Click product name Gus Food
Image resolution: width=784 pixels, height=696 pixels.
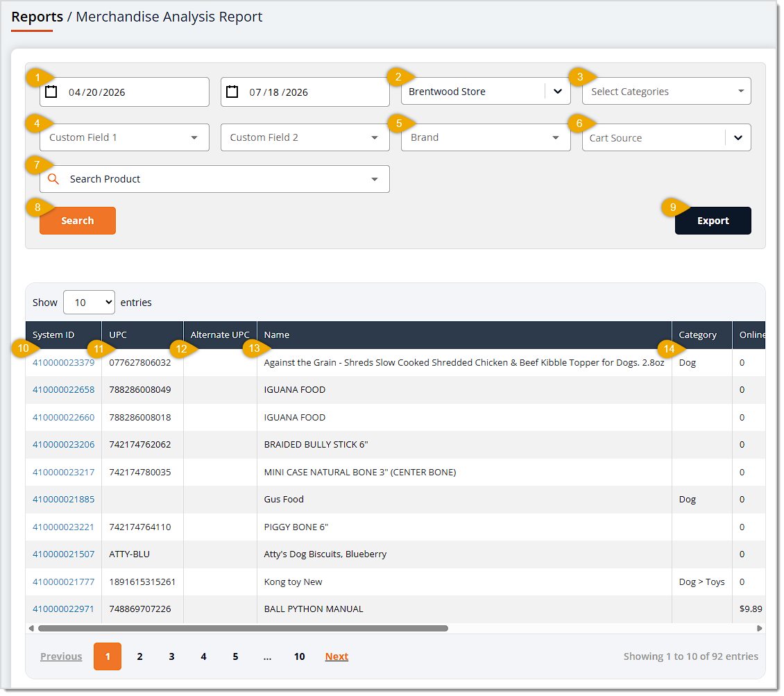coord(284,500)
